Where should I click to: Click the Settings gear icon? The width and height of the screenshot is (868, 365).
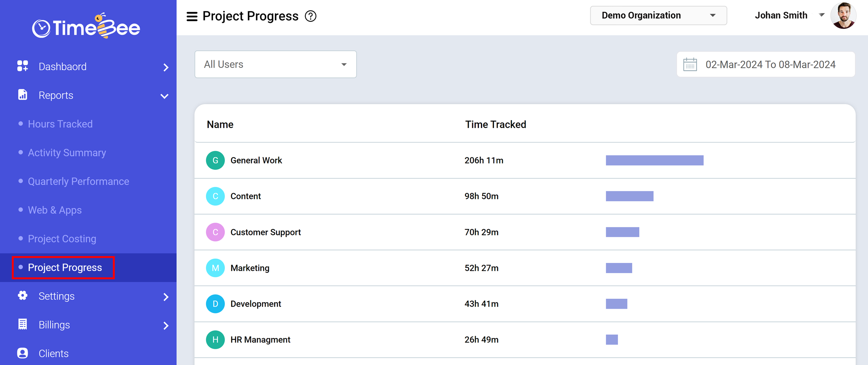(22, 296)
